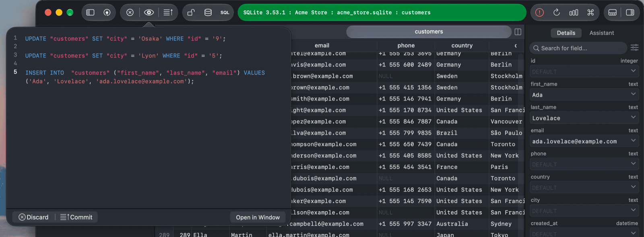Screen dimensions: 644x237
Task: Expand the last_name Lovelace dropdown
Action: pos(634,118)
